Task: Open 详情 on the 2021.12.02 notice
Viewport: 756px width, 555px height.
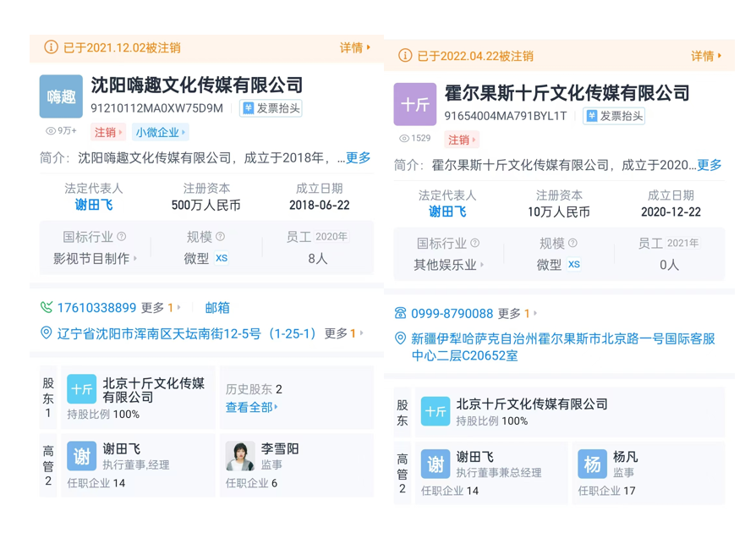Action: click(355, 47)
